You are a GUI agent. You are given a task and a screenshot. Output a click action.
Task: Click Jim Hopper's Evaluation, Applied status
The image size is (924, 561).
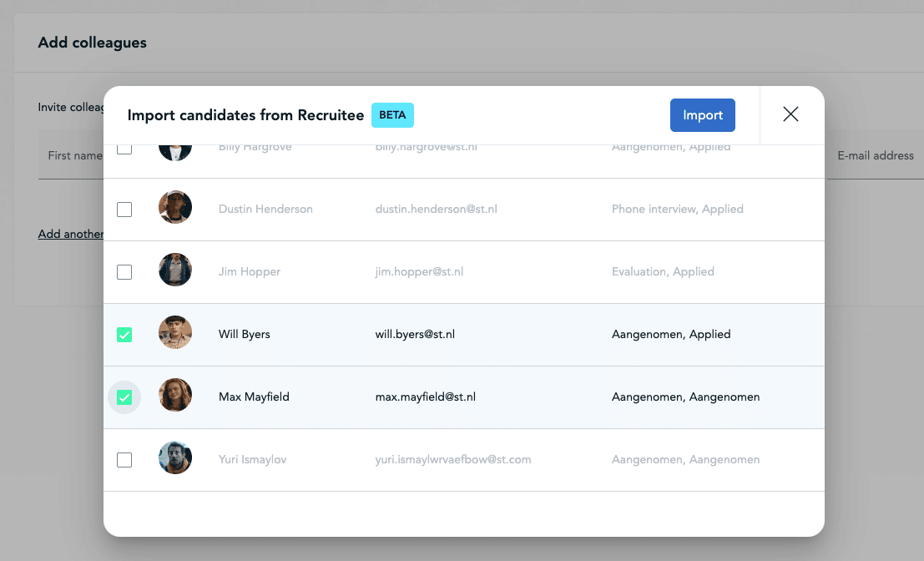(663, 272)
